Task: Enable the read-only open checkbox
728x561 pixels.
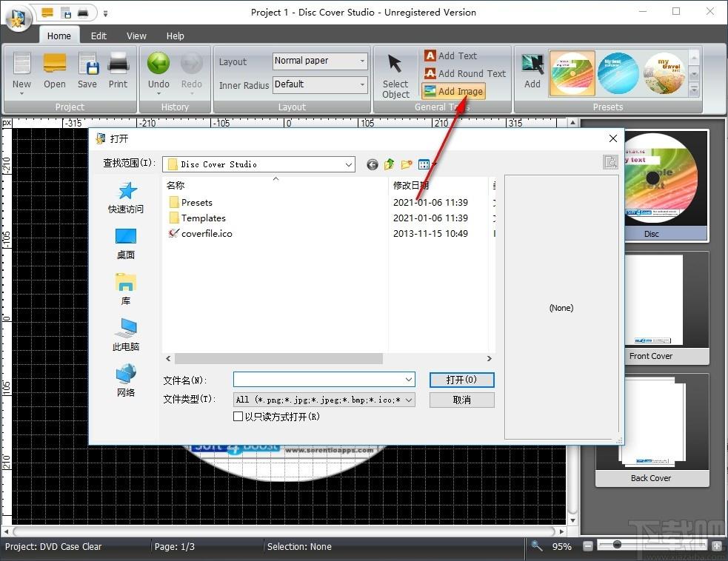Action: [238, 416]
